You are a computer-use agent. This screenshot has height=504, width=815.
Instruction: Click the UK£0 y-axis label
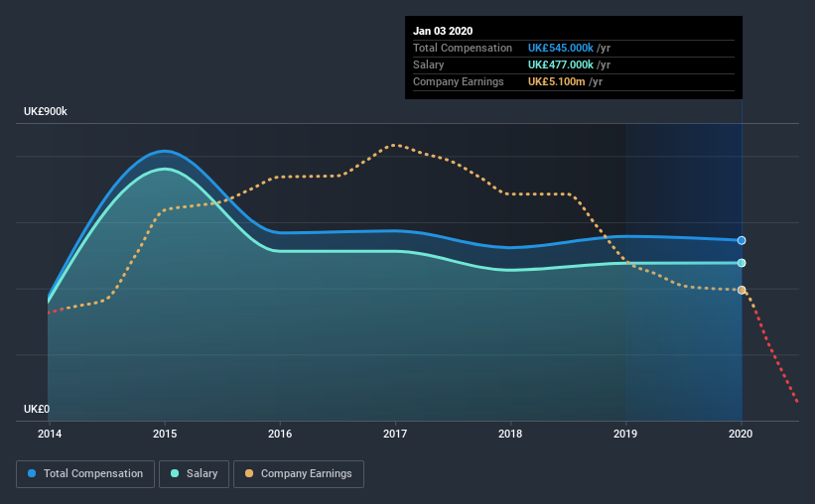coord(37,410)
